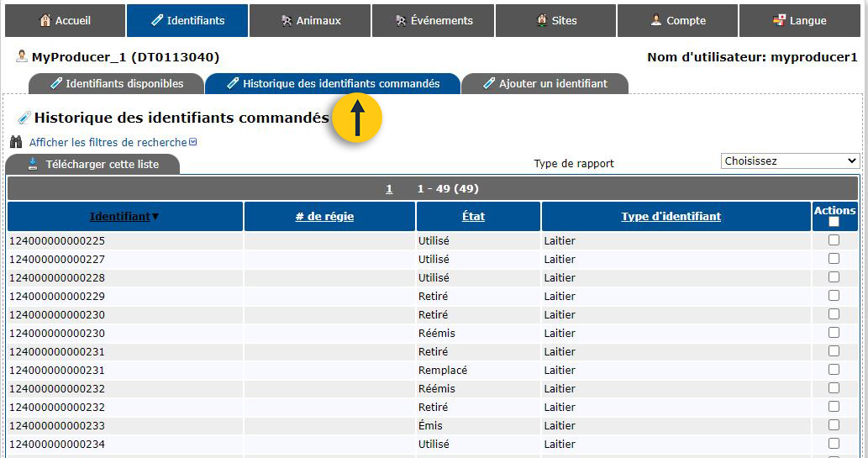The image size is (868, 458).
Task: Check the box for row 124000000000227
Action: click(834, 259)
